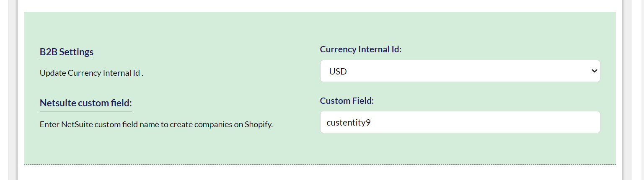Click the underline beneath B2B Settings

pyautogui.click(x=67, y=60)
